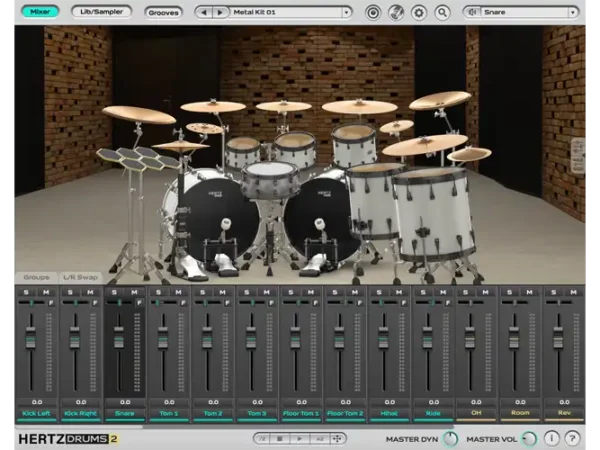Select the Floor Tom 1 channel label

[x=301, y=413]
